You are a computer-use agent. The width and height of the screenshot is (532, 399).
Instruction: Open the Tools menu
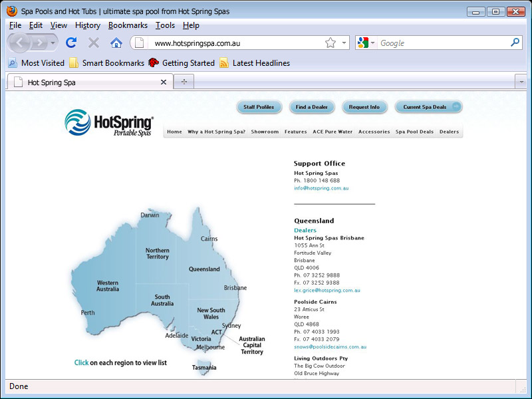pos(165,25)
